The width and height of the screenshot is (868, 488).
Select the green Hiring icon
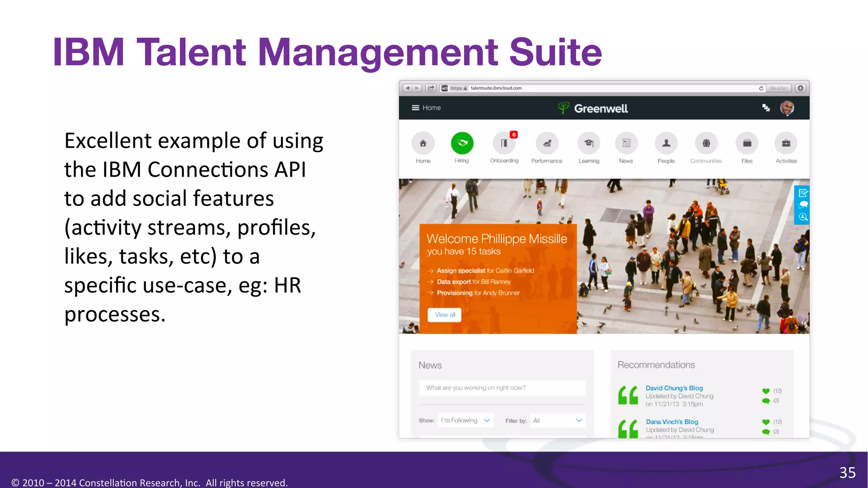462,143
